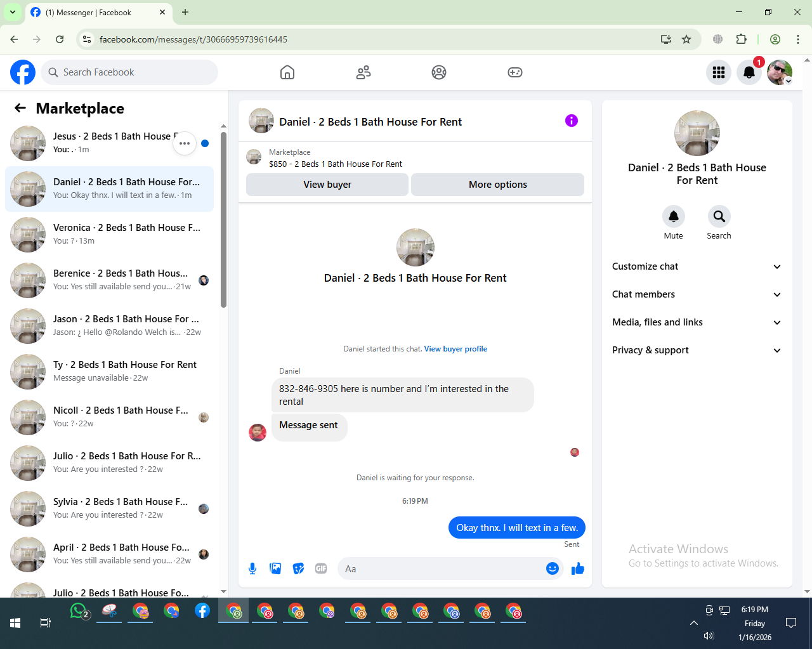This screenshot has height=649, width=812.
Task: Click the browser back arrow
Action: (x=14, y=39)
